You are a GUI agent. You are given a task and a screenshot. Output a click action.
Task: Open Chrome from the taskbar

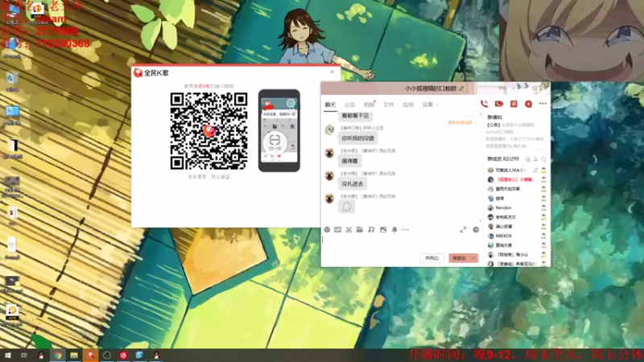[57, 355]
